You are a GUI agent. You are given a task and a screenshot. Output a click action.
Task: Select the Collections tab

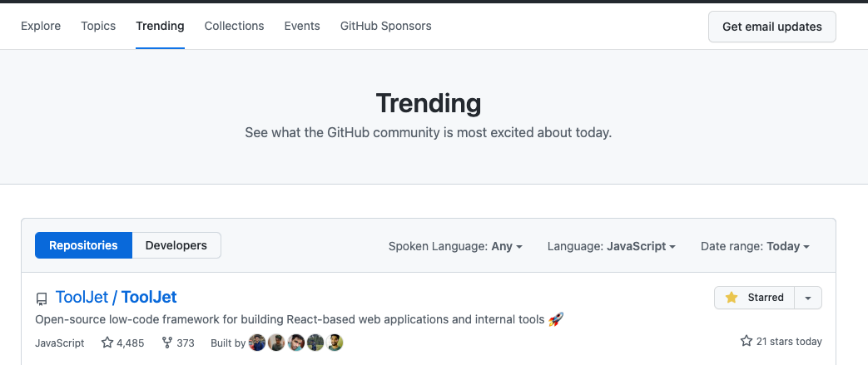[x=234, y=26]
